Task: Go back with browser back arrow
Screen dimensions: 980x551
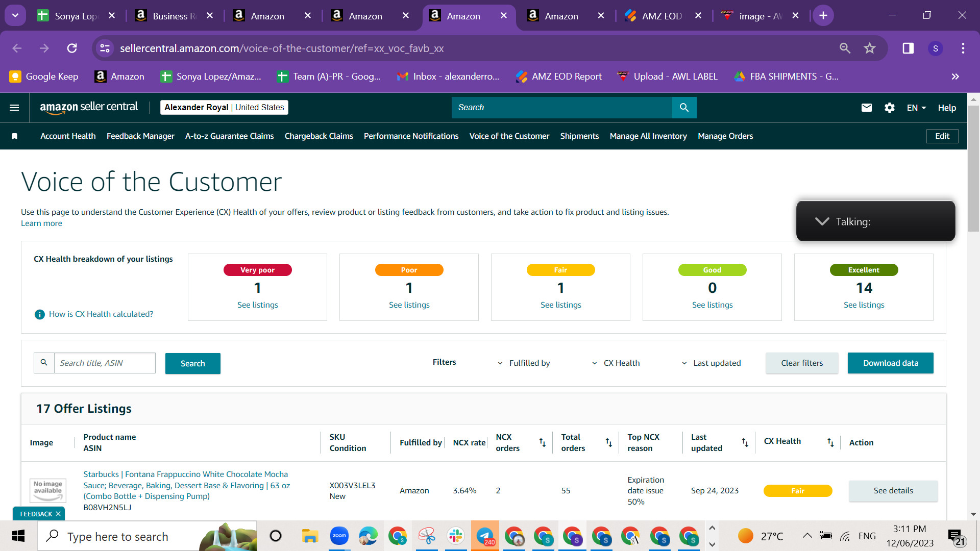Action: pos(17,48)
